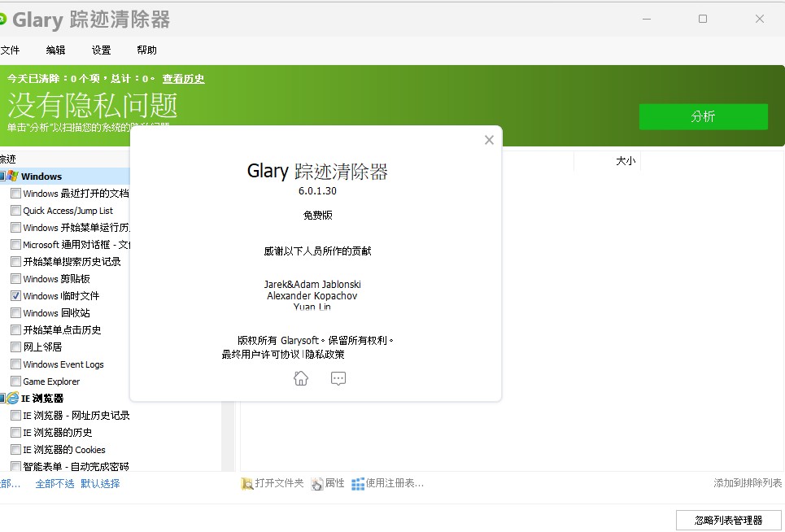Click the 隐私政策 link
785x532 pixels.
[x=325, y=355]
